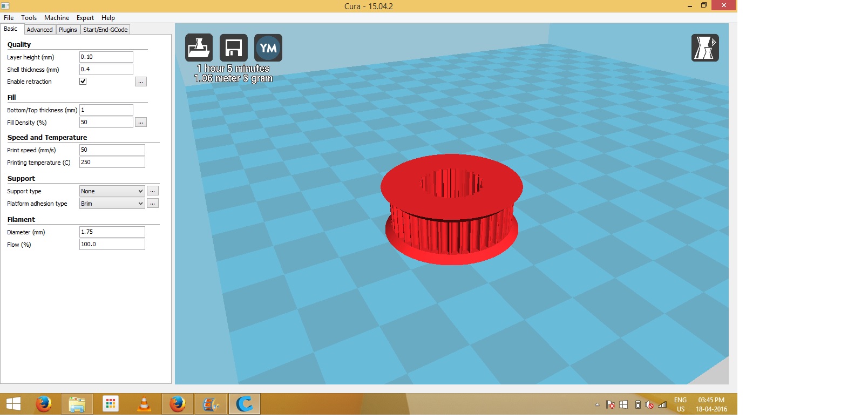Click the battery tray icon

638,404
